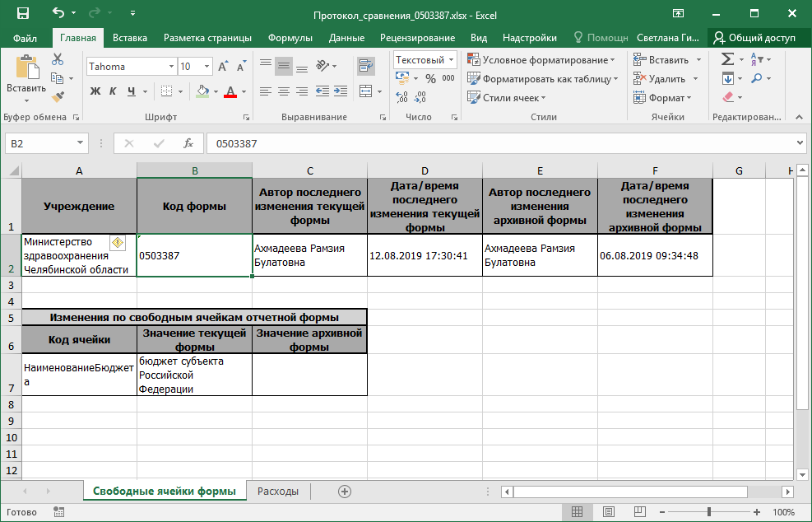Click the Increase Font Size icon

click(223, 67)
